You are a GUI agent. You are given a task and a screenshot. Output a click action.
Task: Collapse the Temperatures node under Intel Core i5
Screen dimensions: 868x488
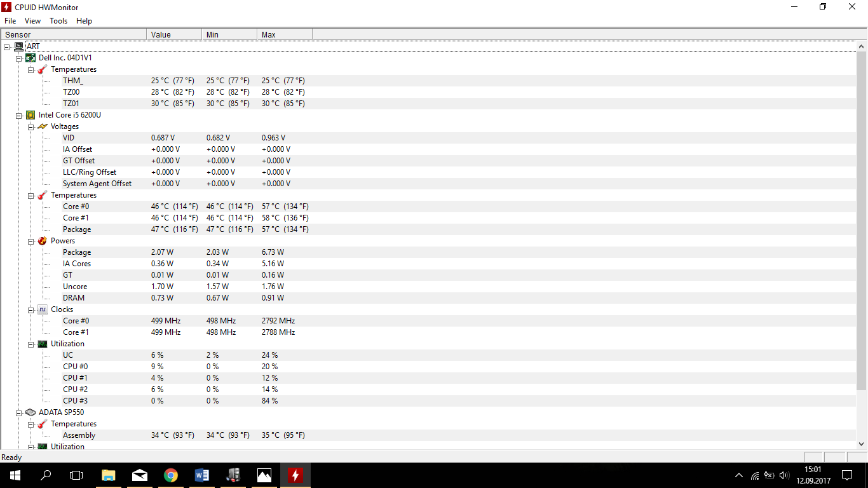point(31,195)
